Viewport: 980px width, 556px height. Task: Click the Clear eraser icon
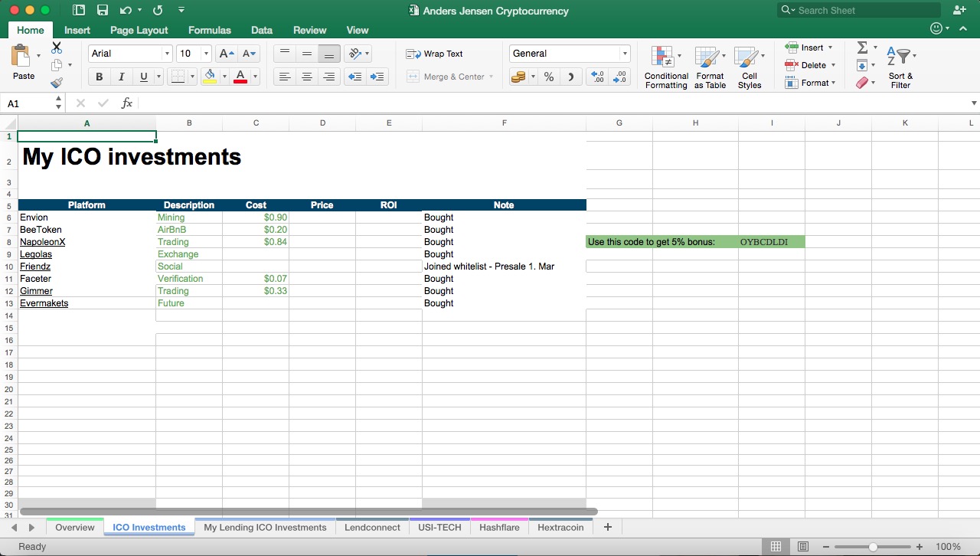click(x=862, y=83)
